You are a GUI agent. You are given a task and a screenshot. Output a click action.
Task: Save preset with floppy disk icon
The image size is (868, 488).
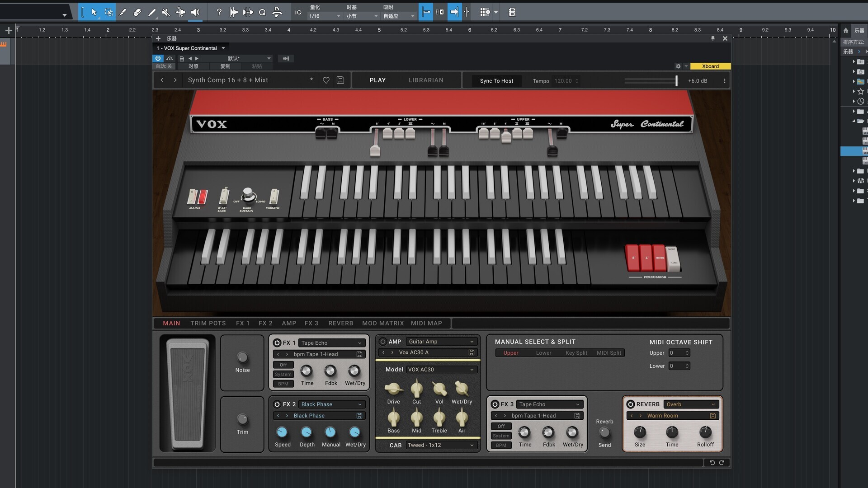click(x=340, y=80)
